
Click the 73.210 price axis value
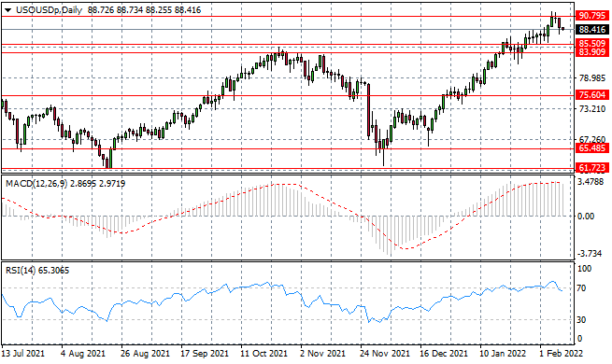click(592, 108)
